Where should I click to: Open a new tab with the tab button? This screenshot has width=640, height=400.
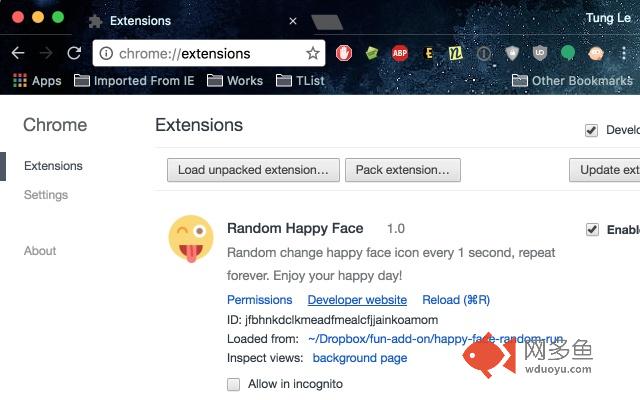pos(327,22)
